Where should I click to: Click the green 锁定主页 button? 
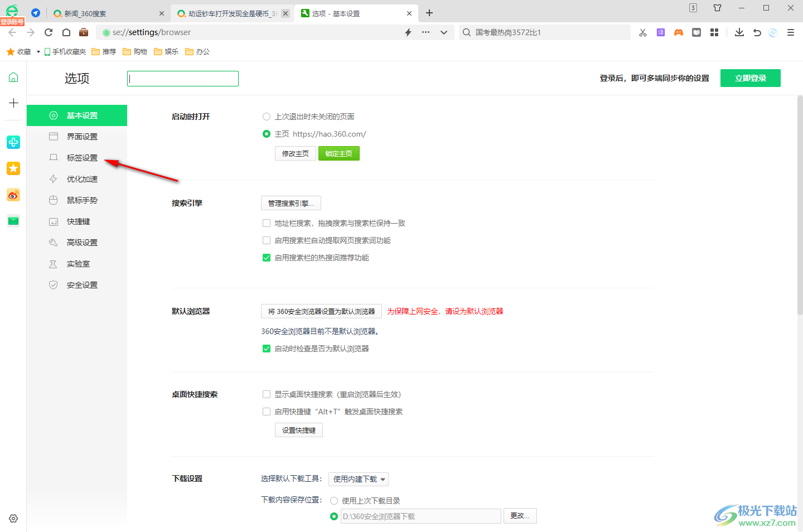339,153
